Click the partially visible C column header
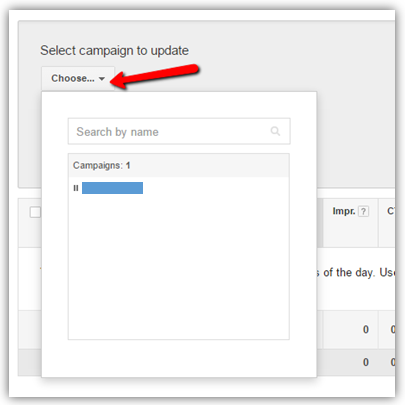405x405 pixels. tap(391, 211)
